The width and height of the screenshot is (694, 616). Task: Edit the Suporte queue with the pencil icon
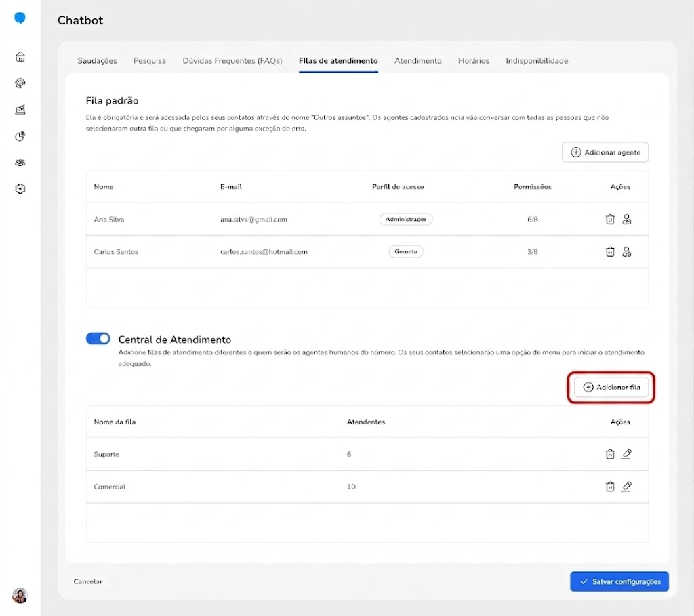pyautogui.click(x=627, y=454)
